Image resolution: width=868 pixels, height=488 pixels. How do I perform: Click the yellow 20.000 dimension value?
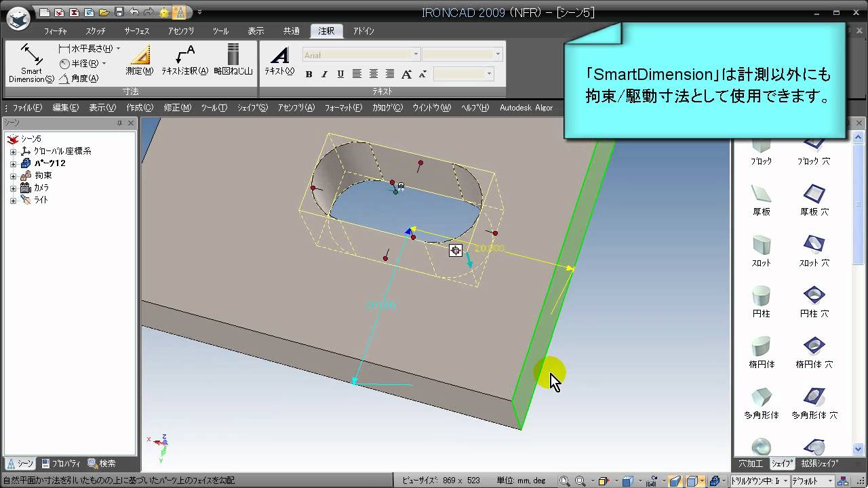coord(490,249)
